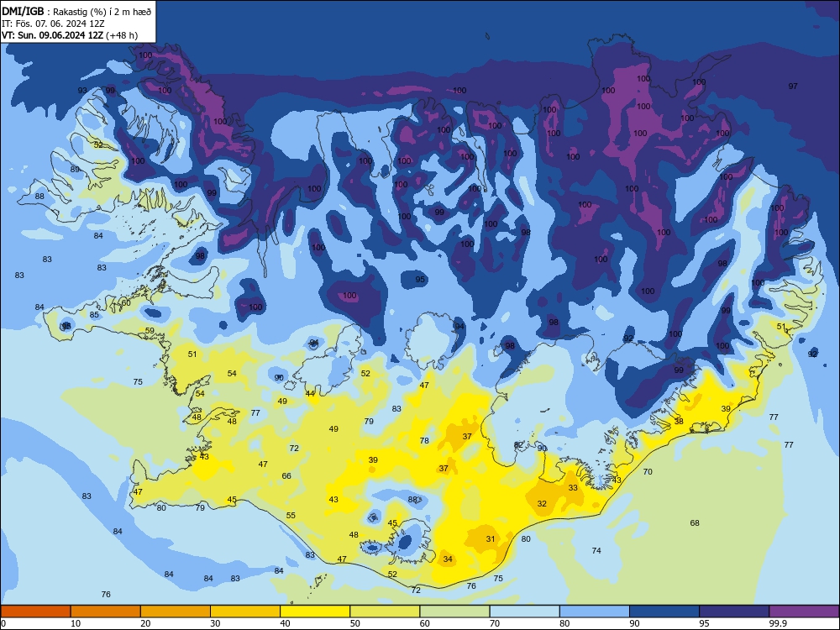Click the humidity value '38' on the map
Viewport: 840px width, 630px height.
click(x=679, y=421)
